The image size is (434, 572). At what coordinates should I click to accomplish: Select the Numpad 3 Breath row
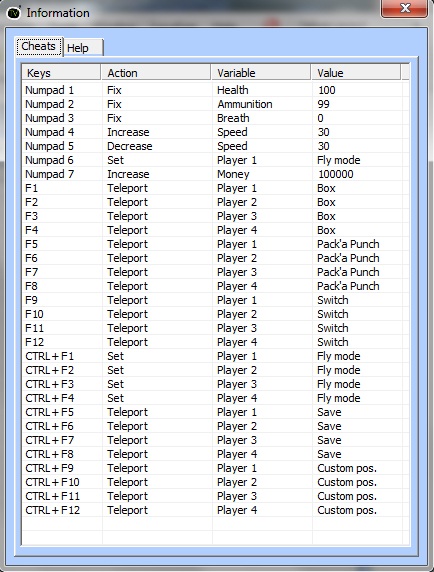coord(216,118)
